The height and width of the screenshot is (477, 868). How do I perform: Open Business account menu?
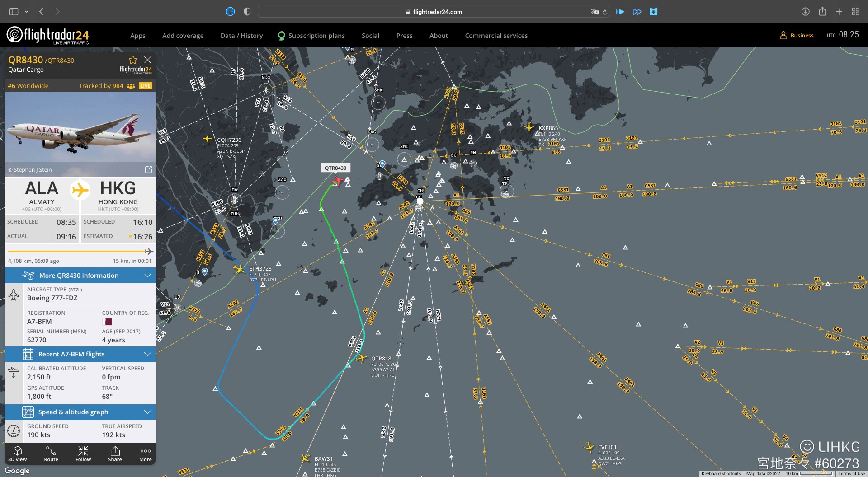(x=797, y=35)
